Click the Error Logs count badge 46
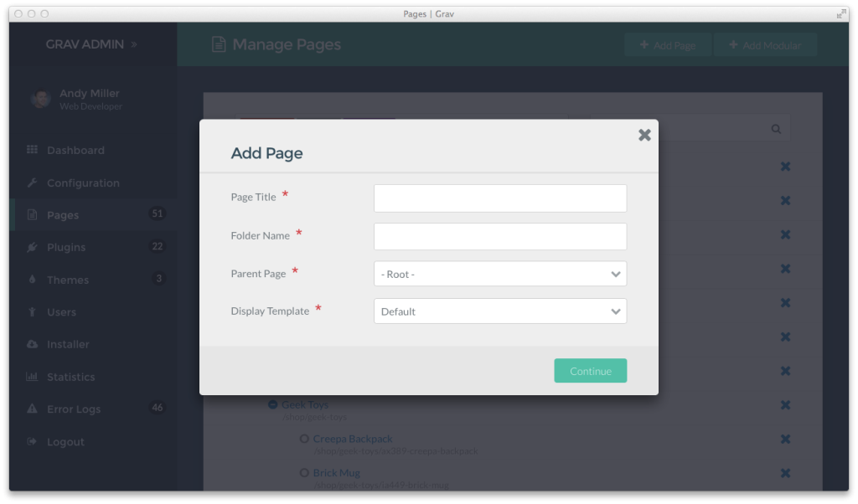The height and width of the screenshot is (504, 858). point(157,408)
